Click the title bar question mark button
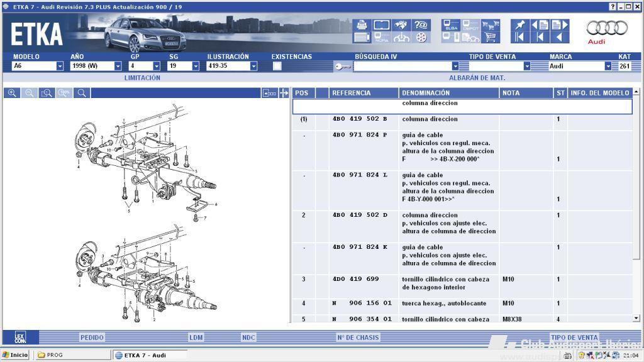 (613, 6)
